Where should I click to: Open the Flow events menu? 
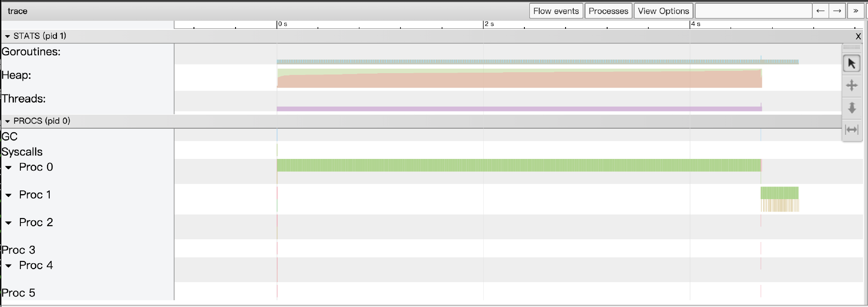[x=556, y=11]
